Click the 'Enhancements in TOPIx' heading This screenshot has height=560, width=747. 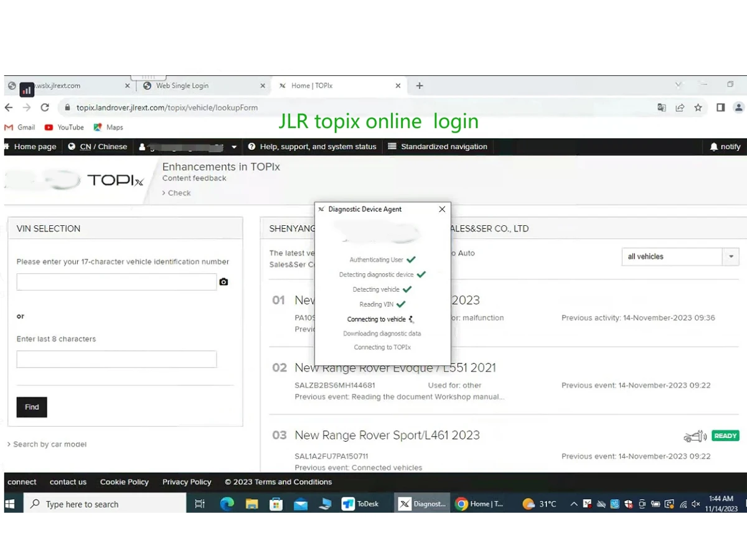221,167
